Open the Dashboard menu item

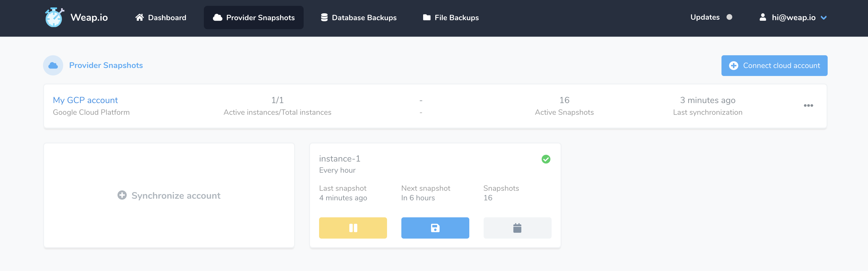pos(161,18)
